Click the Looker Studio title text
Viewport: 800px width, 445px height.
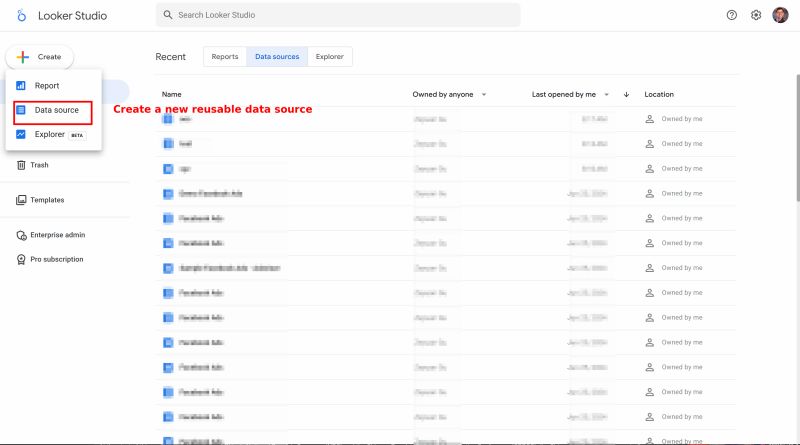(x=72, y=16)
